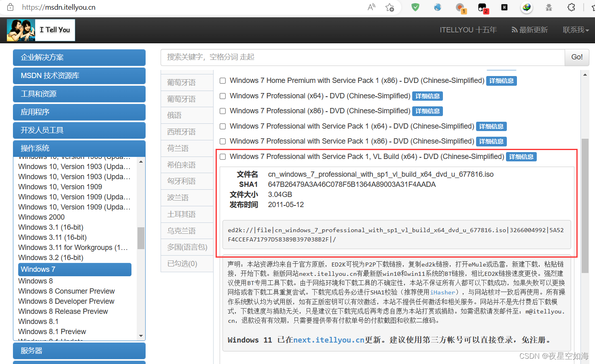Open the extension icon with orange badge 1
Image resolution: width=595 pixels, height=364 pixels.
pyautogui.click(x=461, y=8)
